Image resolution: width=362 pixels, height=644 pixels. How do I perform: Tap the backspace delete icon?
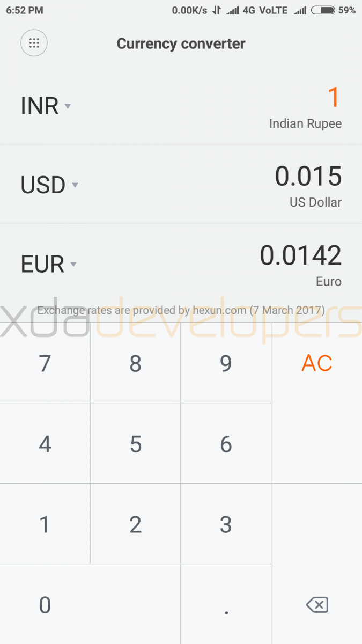pos(317,605)
